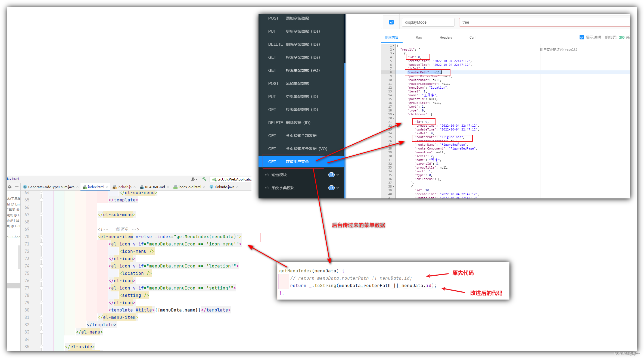Click the 系统字典模块 module icon
This screenshot has height=358, width=644.
tap(267, 188)
